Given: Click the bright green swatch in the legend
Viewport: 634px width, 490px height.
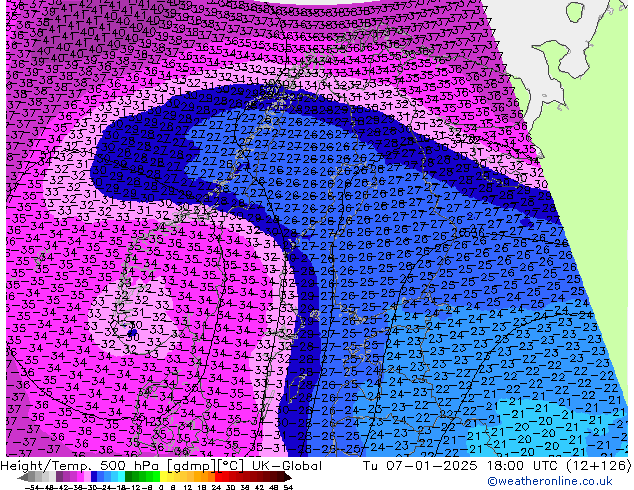Looking at the screenshot, I should (x=156, y=477).
